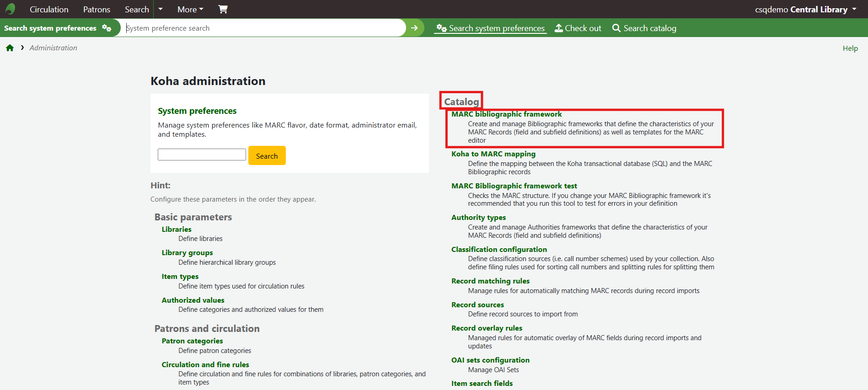Expand the csqdemo Central Library user menu
868x390 pixels.
pos(805,9)
